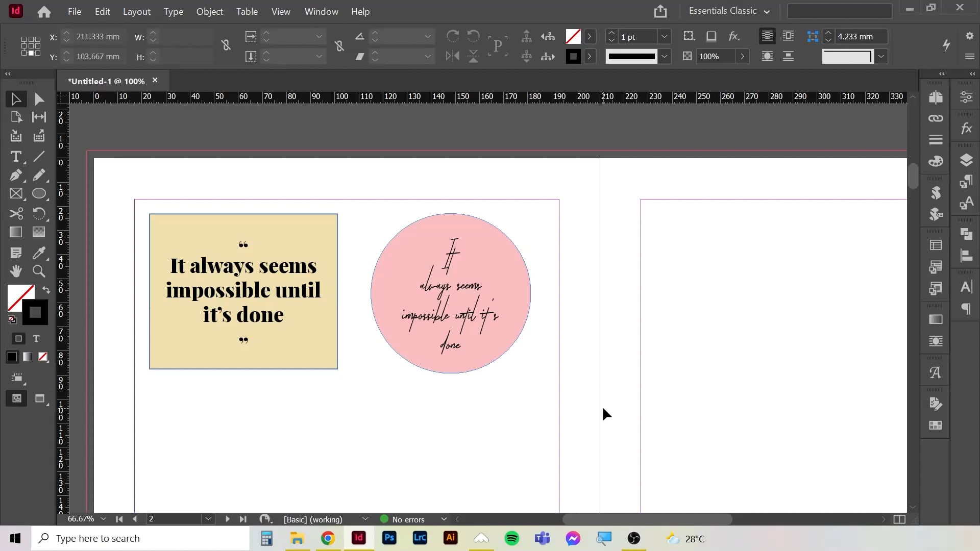
Task: Select the Scissors tool
Action: [16, 213]
